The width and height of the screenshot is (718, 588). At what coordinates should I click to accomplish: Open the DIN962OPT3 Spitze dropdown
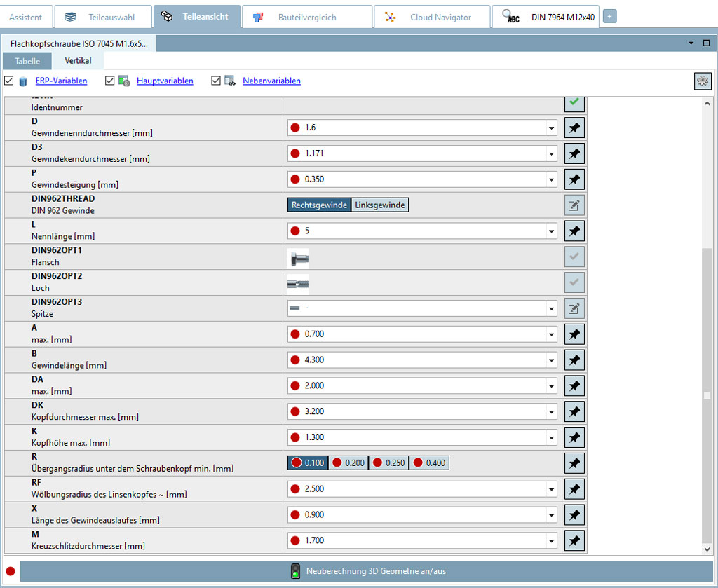552,308
